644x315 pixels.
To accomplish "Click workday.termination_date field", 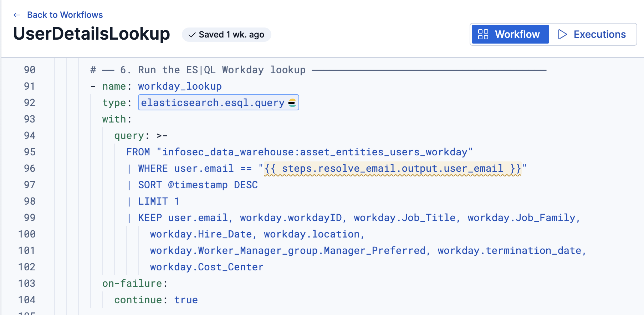I will [x=510, y=251].
